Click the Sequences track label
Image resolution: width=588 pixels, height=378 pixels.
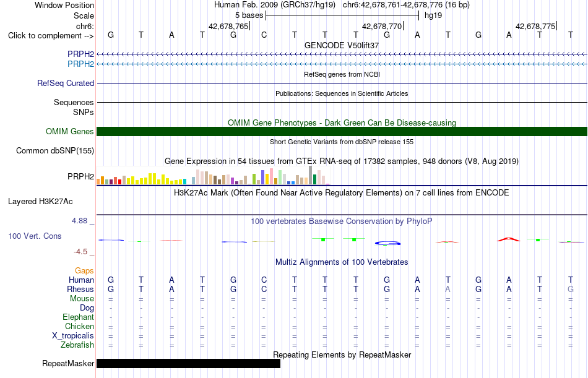pyautogui.click(x=74, y=102)
